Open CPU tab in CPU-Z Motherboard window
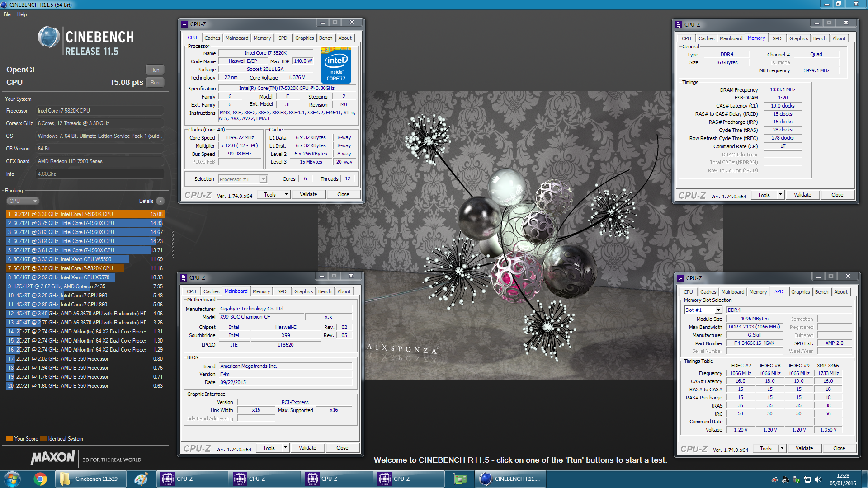 [x=191, y=291]
